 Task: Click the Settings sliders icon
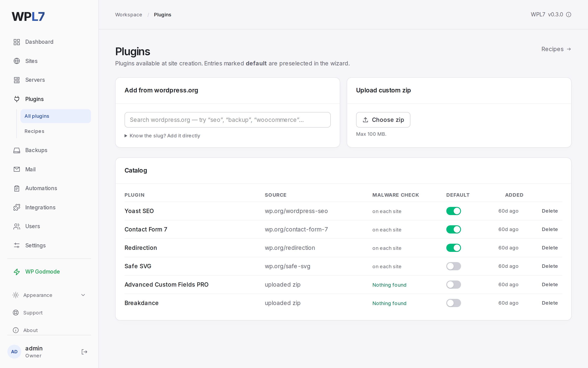click(17, 245)
